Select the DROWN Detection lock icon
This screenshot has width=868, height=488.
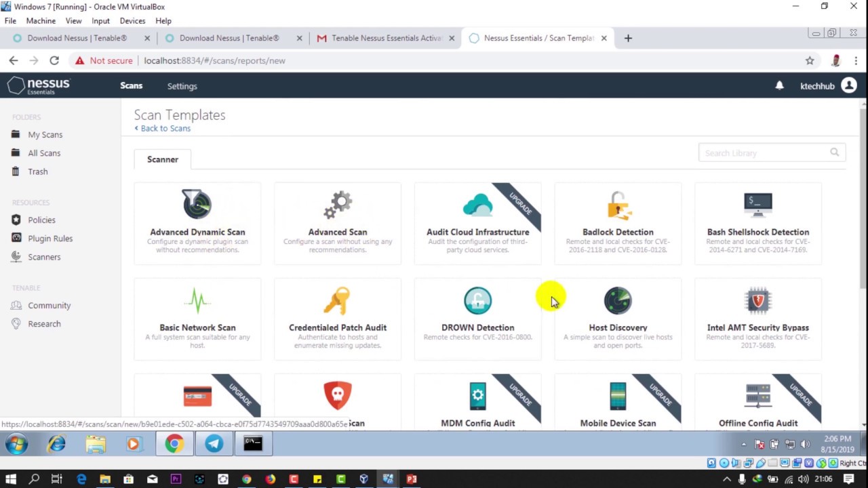[x=477, y=300]
